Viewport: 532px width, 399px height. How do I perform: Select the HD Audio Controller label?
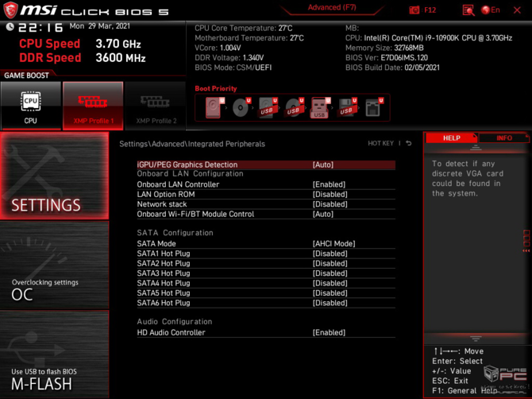point(171,332)
